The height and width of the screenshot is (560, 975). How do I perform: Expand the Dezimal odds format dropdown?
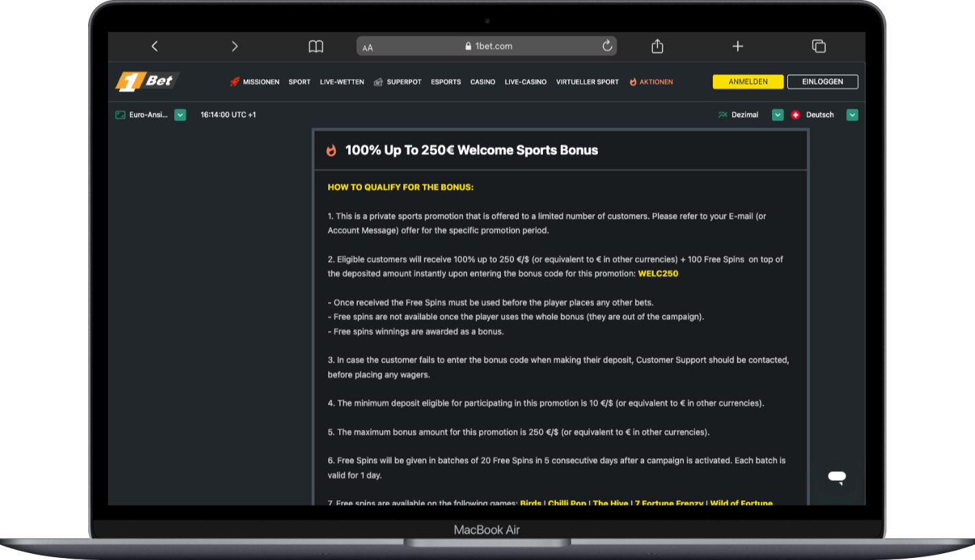pyautogui.click(x=778, y=115)
